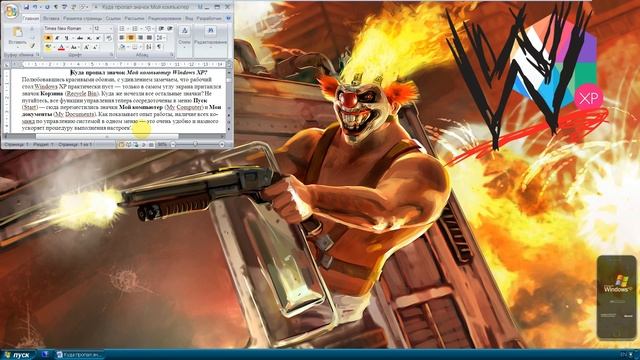Toggle Show paragraph marks (¶) button

coord(159,47)
